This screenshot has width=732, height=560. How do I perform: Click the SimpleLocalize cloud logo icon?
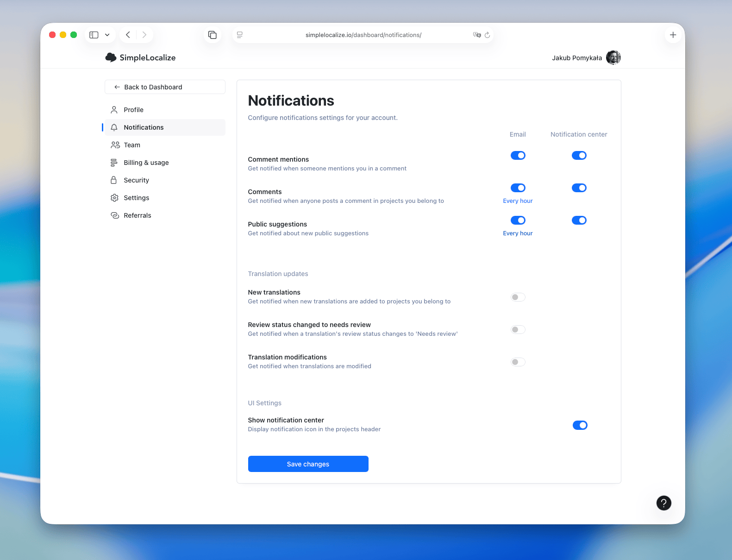point(111,57)
